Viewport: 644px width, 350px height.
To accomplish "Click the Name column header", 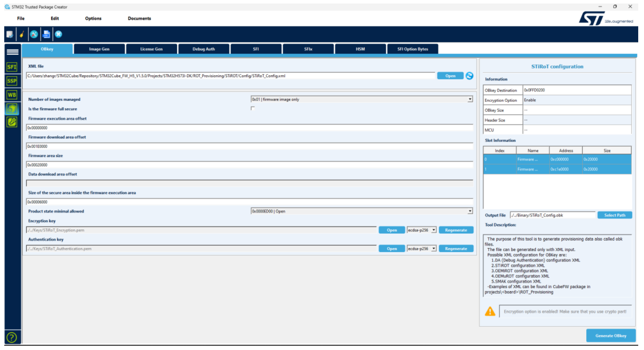I will (533, 150).
